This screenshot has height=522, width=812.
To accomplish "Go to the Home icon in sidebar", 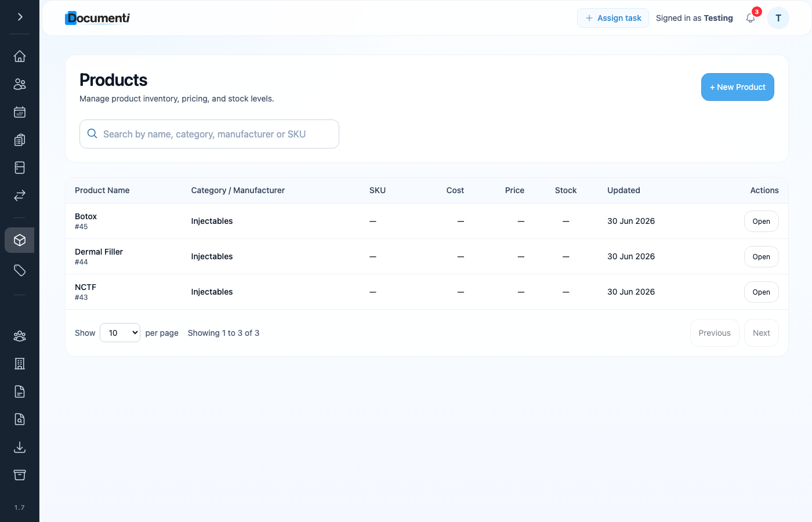I will pos(20,56).
